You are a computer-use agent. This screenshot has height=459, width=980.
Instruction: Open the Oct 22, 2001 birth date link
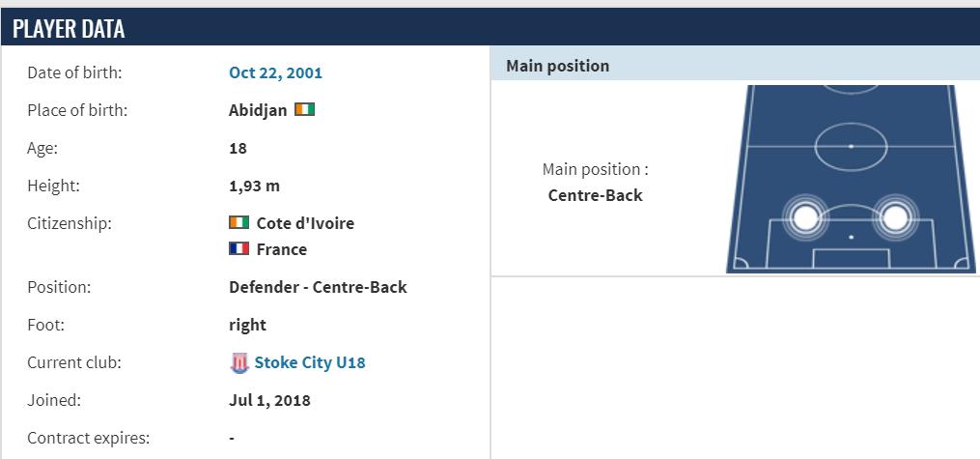click(x=275, y=72)
